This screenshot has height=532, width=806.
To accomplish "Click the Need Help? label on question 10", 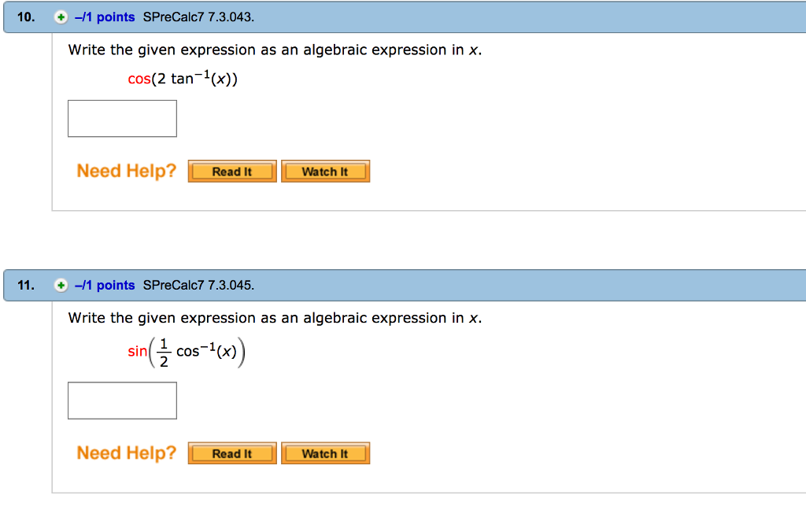I will [125, 171].
